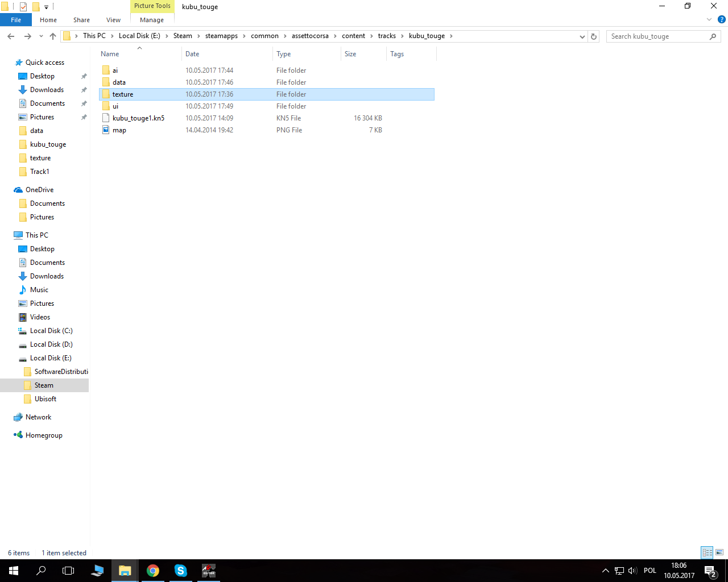Click the Back navigation arrow
Screen dimensions: 728x582
tap(11, 36)
